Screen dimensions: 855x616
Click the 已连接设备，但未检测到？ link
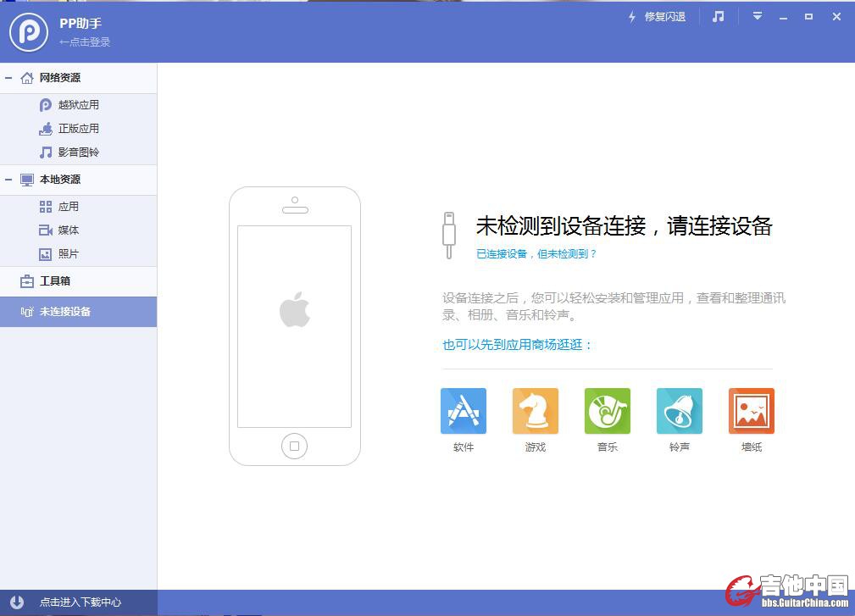(x=536, y=253)
